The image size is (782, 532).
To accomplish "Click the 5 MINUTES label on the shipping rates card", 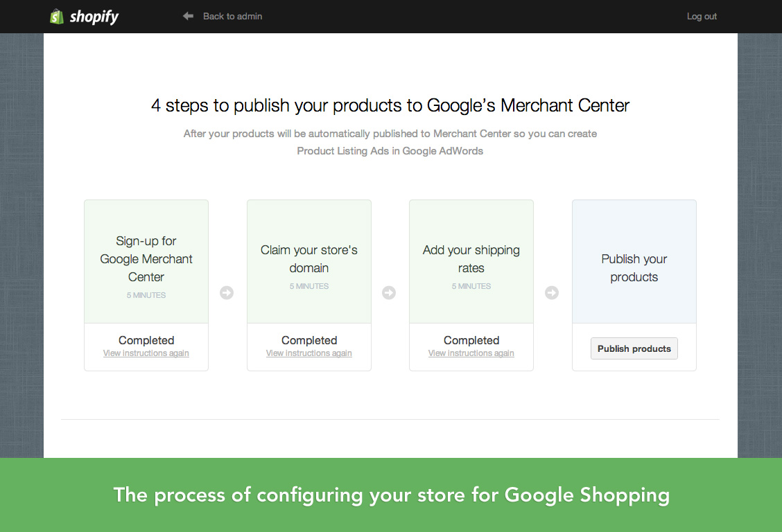I will [471, 286].
